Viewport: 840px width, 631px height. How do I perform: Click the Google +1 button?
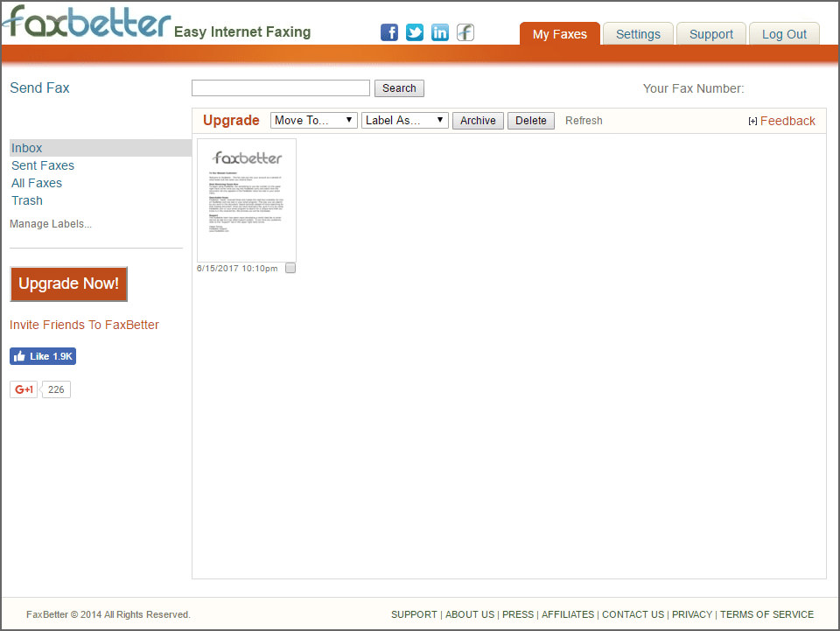(x=24, y=389)
